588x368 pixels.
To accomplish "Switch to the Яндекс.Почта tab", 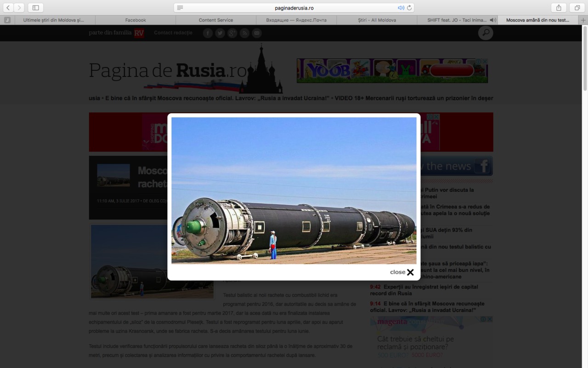I will tap(296, 20).
